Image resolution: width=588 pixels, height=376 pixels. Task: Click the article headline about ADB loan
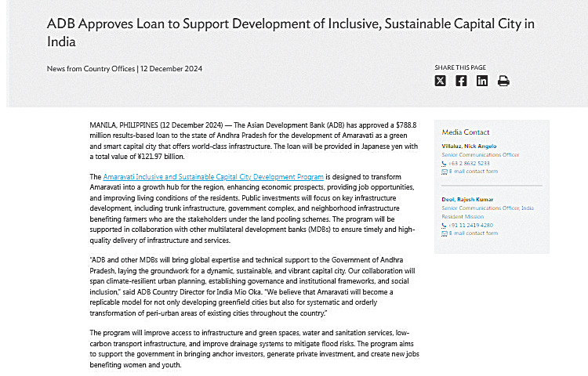[x=291, y=33]
